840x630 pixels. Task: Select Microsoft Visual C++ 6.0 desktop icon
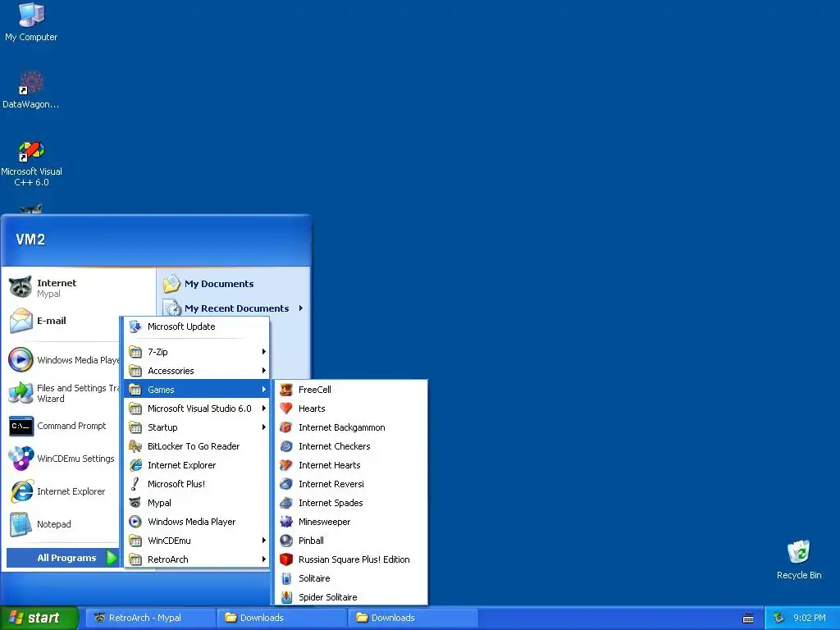point(31,164)
